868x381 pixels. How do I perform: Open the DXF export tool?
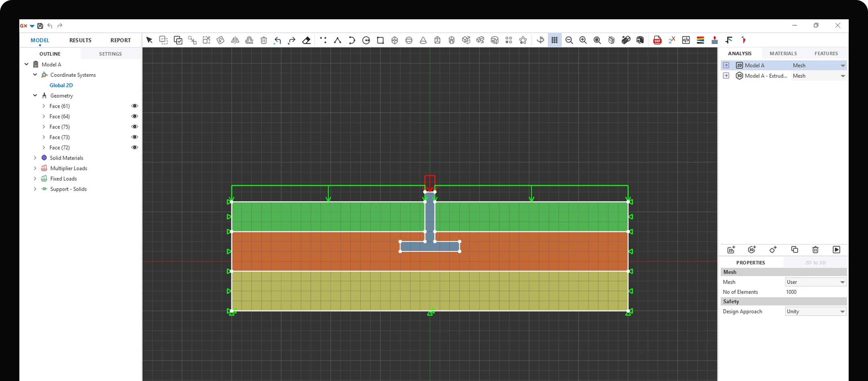coord(657,40)
